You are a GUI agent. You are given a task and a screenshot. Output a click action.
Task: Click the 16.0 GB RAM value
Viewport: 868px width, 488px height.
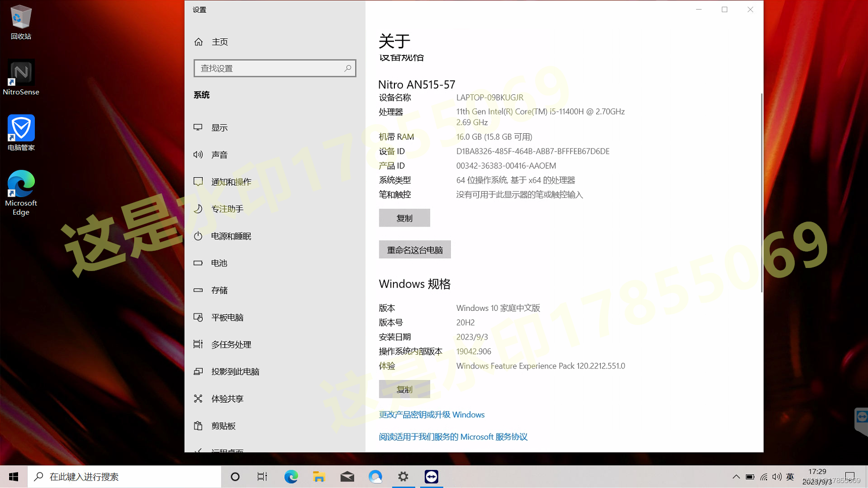click(x=494, y=137)
